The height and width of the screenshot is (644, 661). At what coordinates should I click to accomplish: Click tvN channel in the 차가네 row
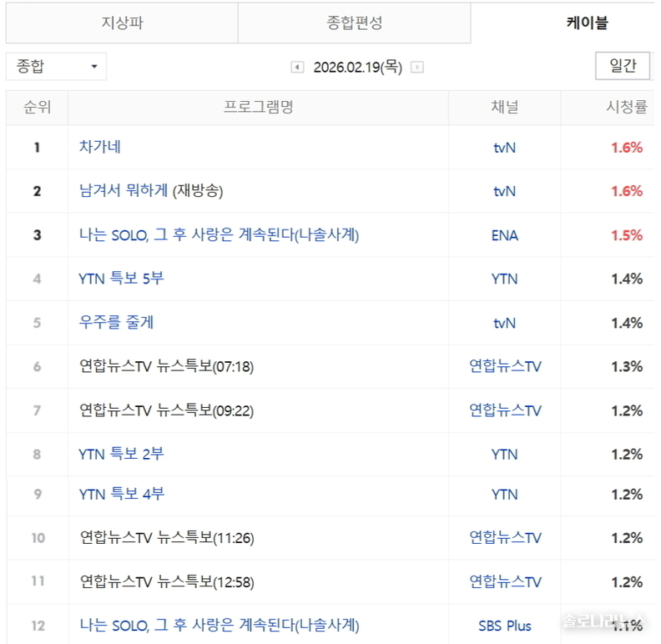point(504,147)
